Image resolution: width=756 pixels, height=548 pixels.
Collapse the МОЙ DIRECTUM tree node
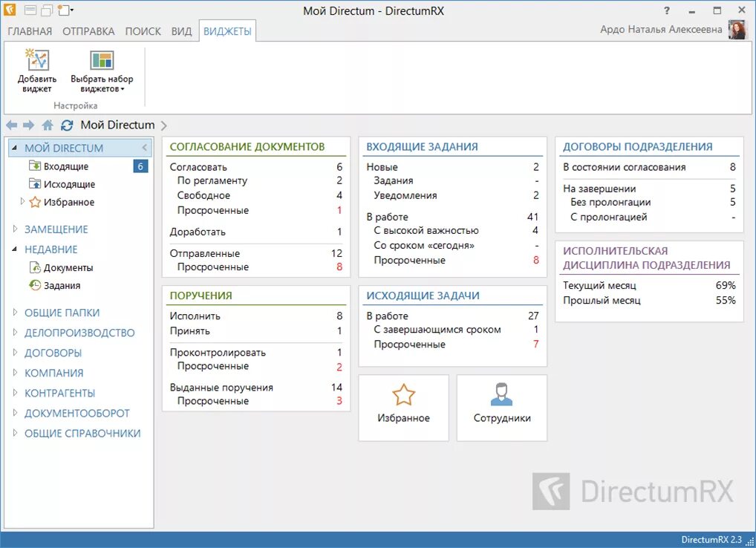14,148
